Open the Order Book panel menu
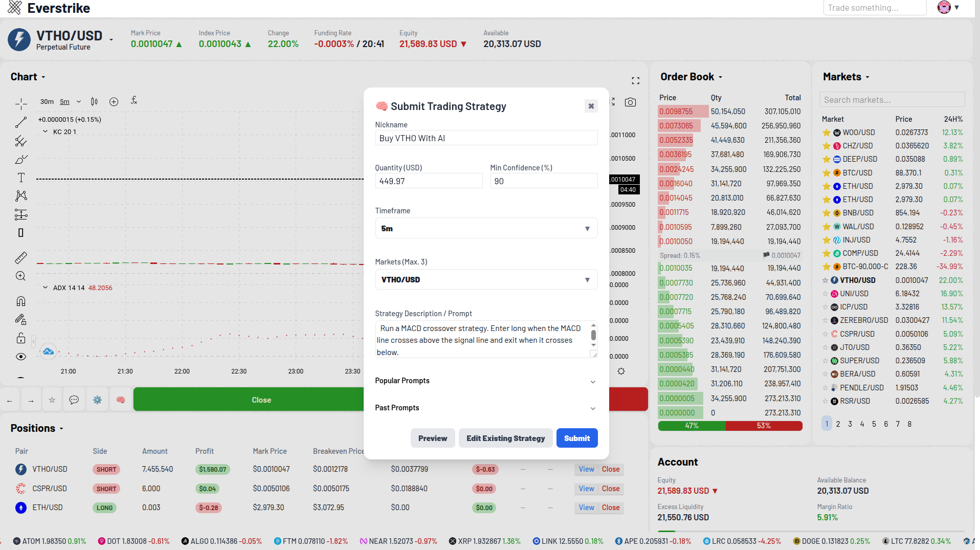Screen dimensions: 980x550 [721, 77]
